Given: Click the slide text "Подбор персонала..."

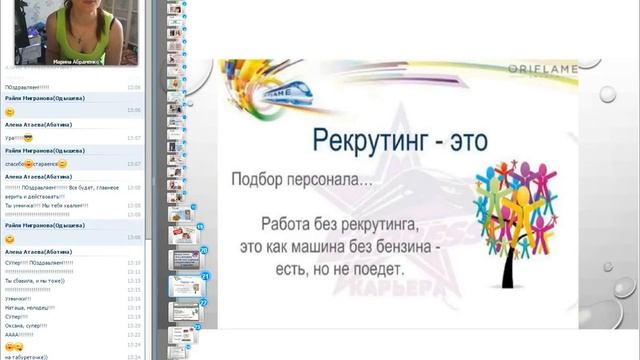Looking at the screenshot, I should point(302,179).
